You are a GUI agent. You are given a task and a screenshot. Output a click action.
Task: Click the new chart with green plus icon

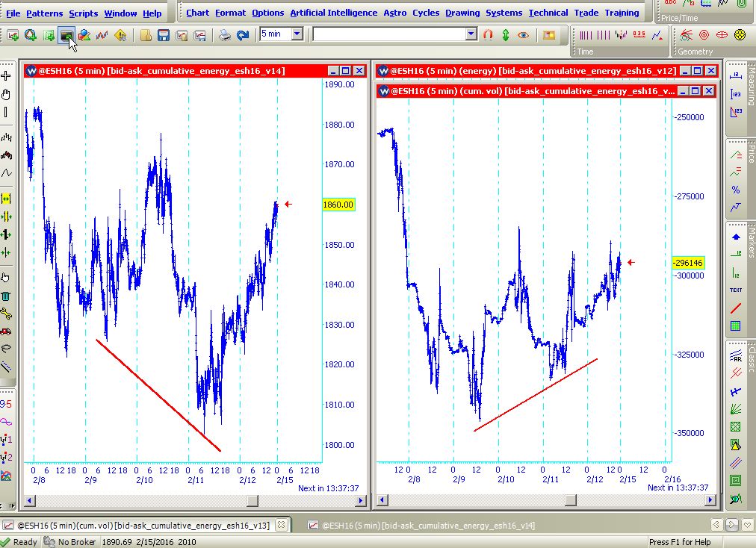(13, 34)
